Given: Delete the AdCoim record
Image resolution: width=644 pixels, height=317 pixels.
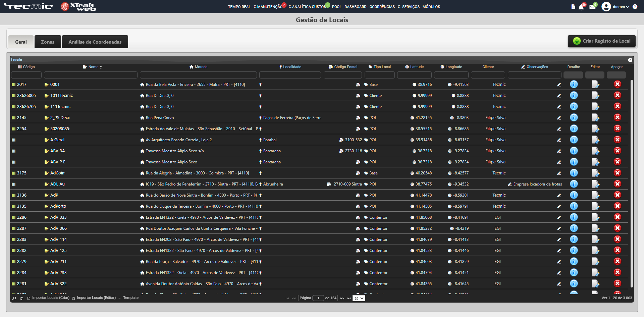Looking at the screenshot, I should 618,173.
